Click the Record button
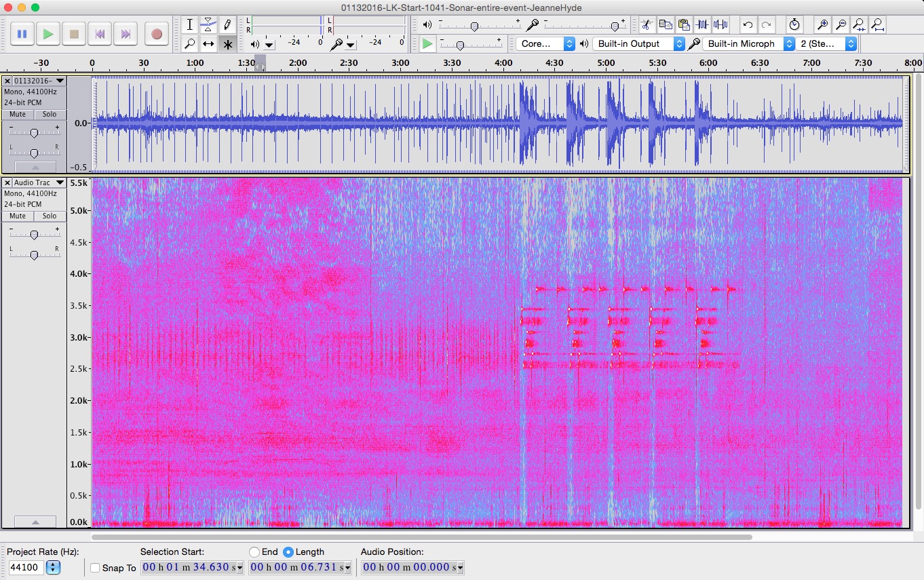This screenshot has width=924, height=580. [157, 34]
